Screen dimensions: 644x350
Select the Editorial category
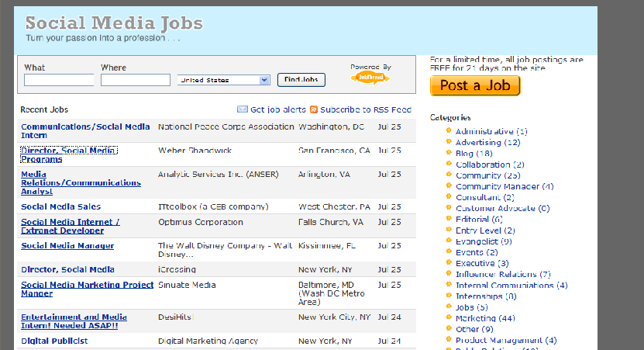tap(479, 219)
